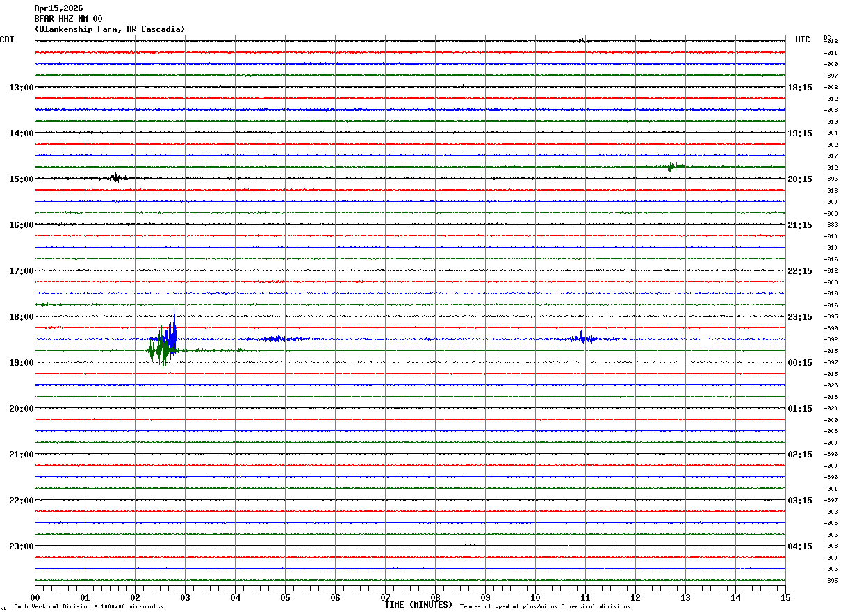Click the Each Vertical Division scale note
The height and width of the screenshot is (616, 841).
[x=88, y=607]
